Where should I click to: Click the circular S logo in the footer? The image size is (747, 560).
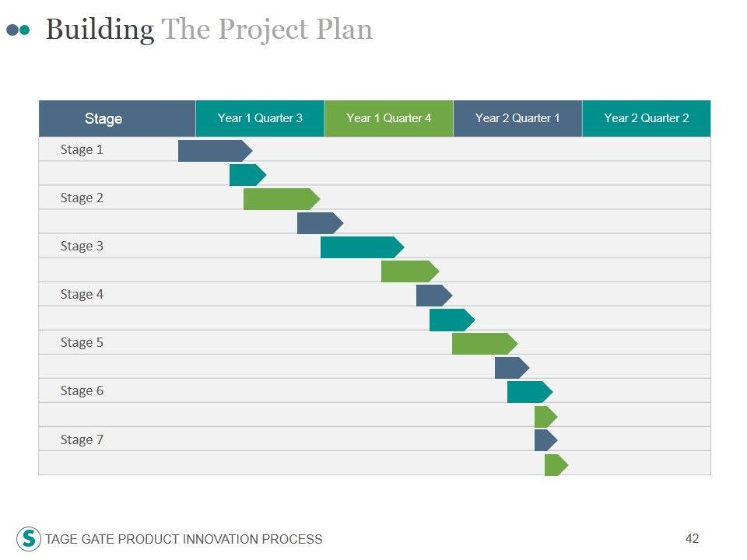tap(29, 538)
